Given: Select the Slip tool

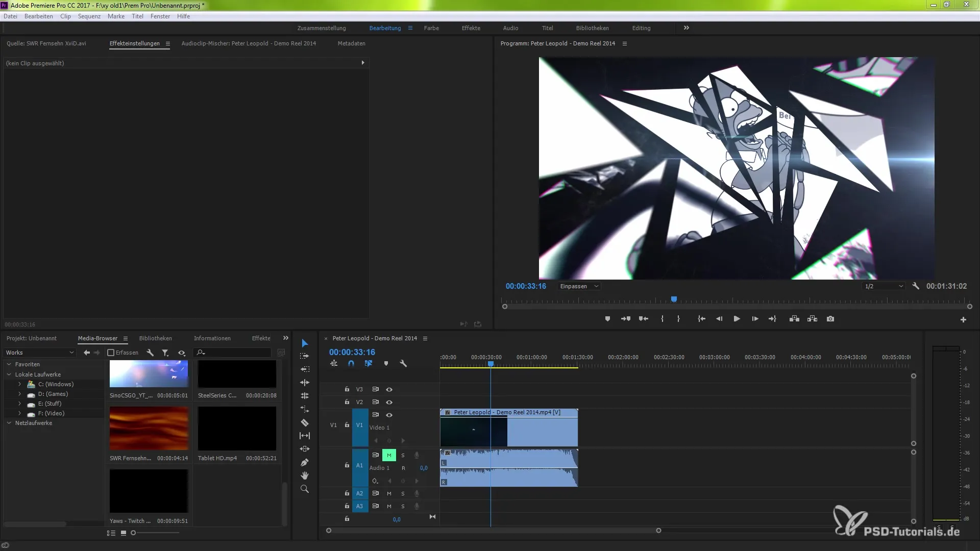Looking at the screenshot, I should 305,436.
